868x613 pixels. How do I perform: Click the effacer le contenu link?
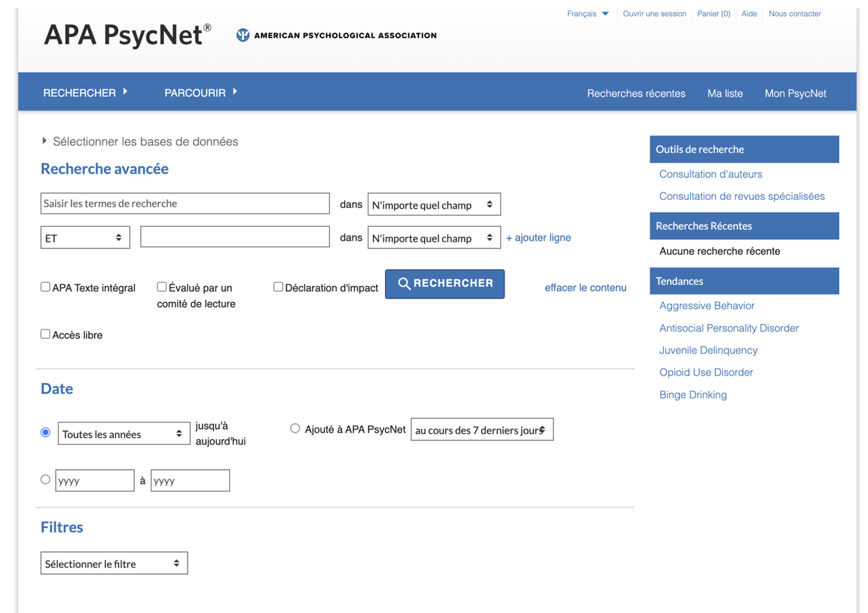pyautogui.click(x=585, y=287)
